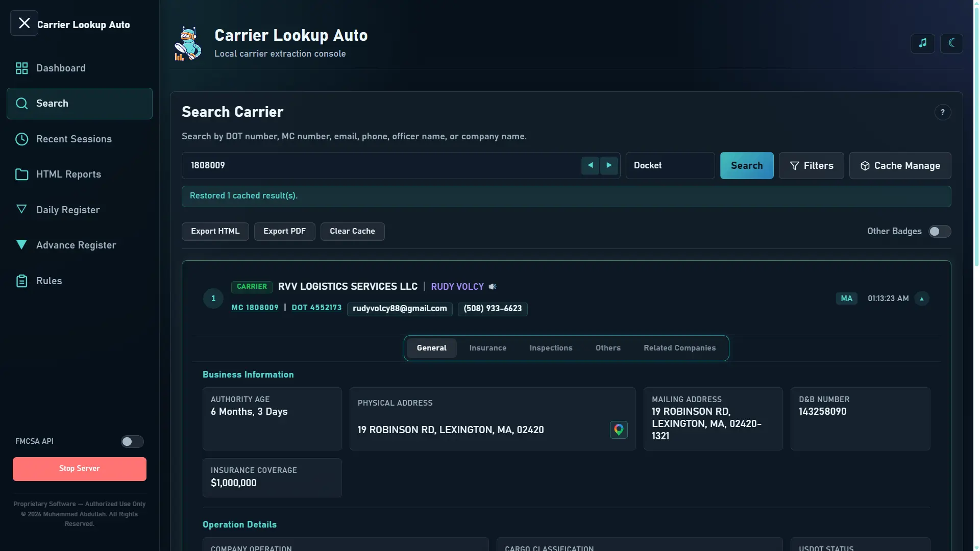
Task: Switch theme with the moon icon
Action: (x=951, y=43)
